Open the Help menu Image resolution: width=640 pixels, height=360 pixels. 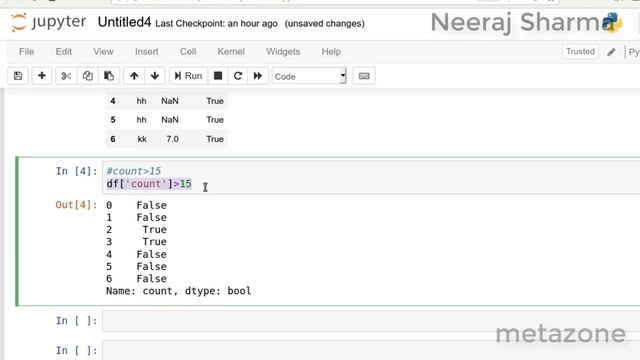(x=331, y=52)
